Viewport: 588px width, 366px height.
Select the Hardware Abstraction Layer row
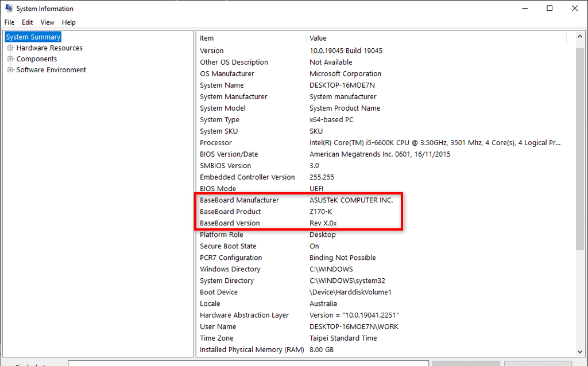(x=382, y=315)
